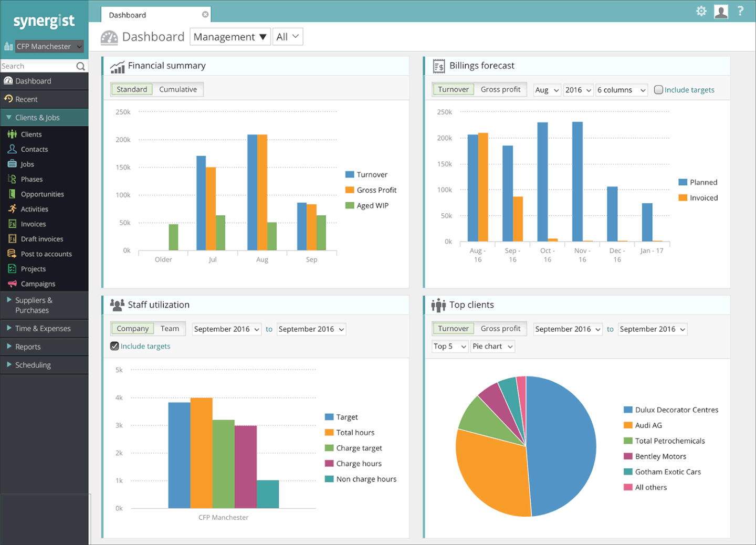756x545 pixels.
Task: Click inside the Search field
Action: (37, 66)
